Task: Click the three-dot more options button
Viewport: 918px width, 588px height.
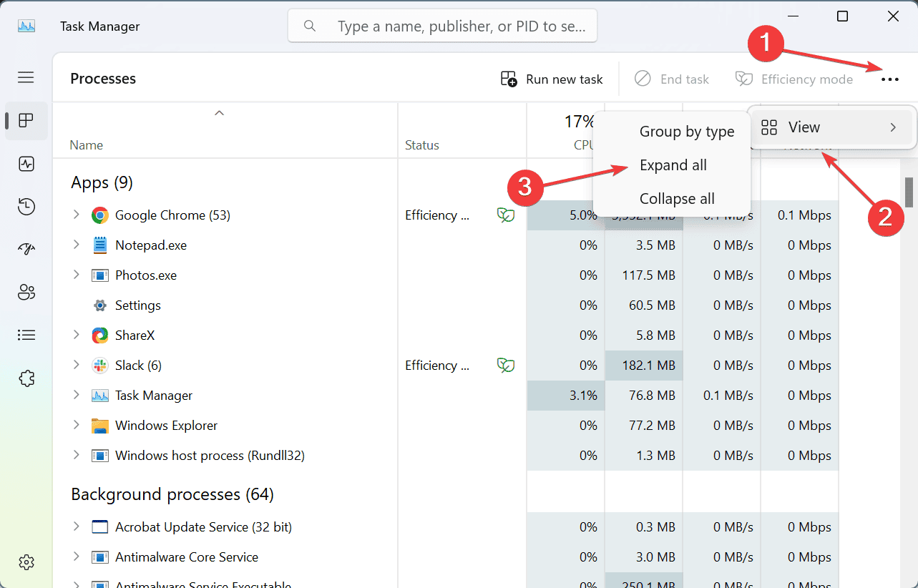Action: [x=890, y=79]
